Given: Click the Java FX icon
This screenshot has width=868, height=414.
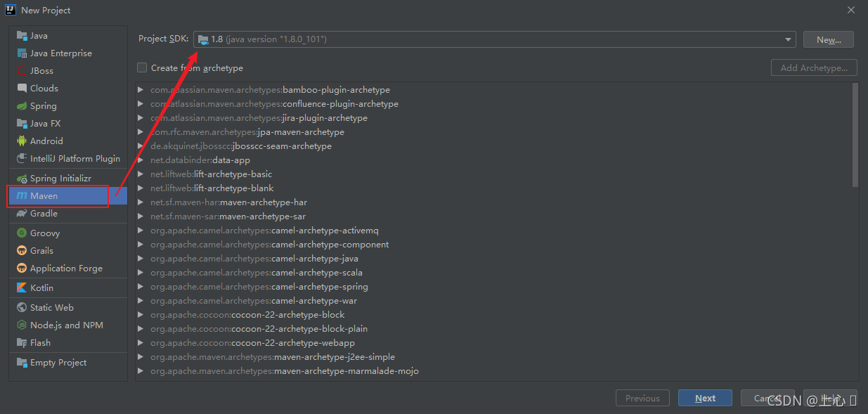Looking at the screenshot, I should [x=22, y=123].
